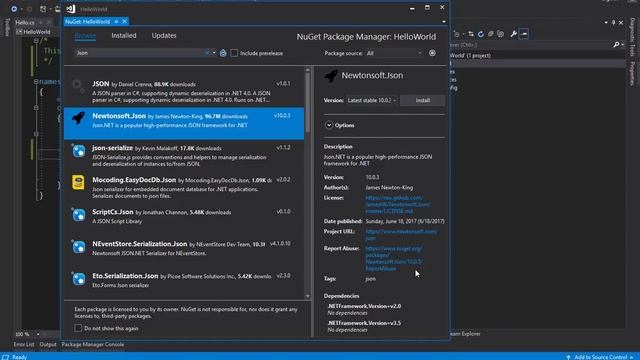Click the Newtonsoft.Json rocket icon in list
The width and height of the screenshot is (640, 360).
(x=78, y=118)
